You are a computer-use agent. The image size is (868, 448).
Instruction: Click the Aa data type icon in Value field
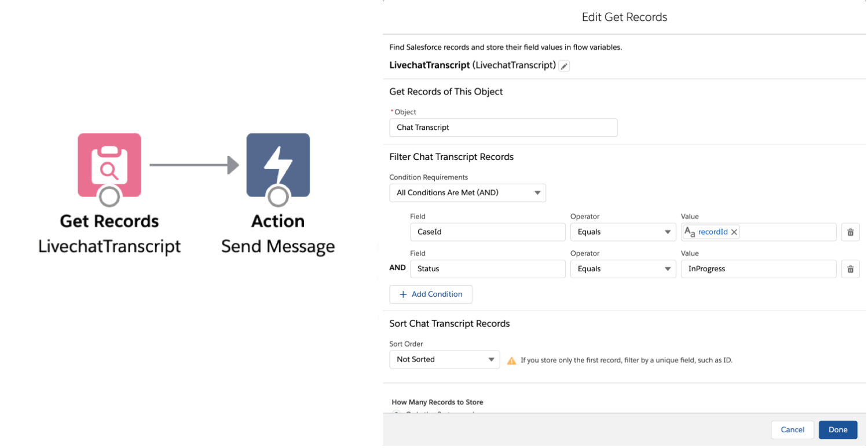(x=690, y=232)
